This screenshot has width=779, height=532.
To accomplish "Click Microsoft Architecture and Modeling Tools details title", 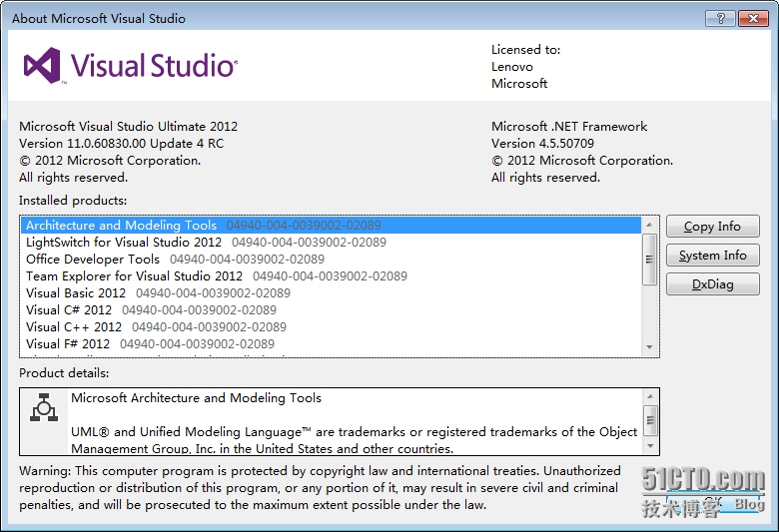I will (196, 398).
